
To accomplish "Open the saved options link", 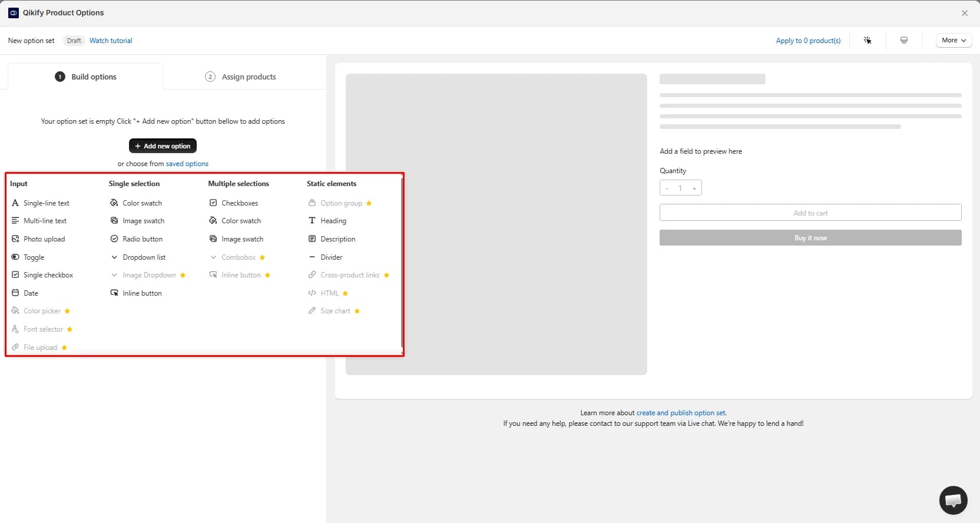I will (187, 164).
